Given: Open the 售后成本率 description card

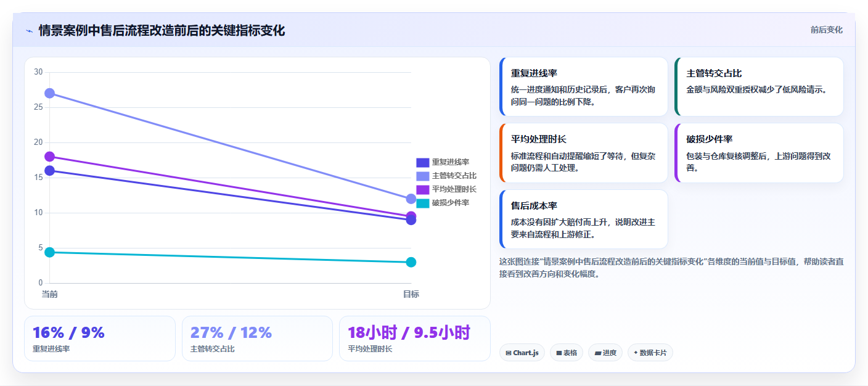Looking at the screenshot, I should tap(583, 219).
